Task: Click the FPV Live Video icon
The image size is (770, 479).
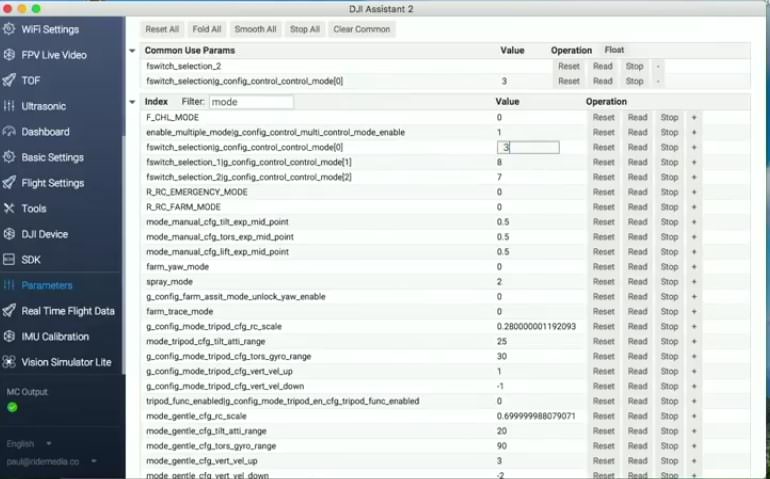Action: (x=9, y=55)
